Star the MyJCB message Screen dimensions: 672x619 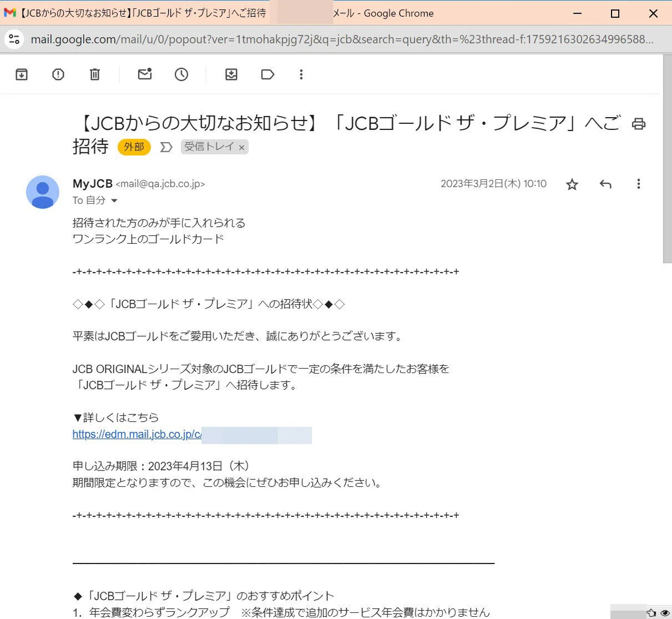coord(572,184)
